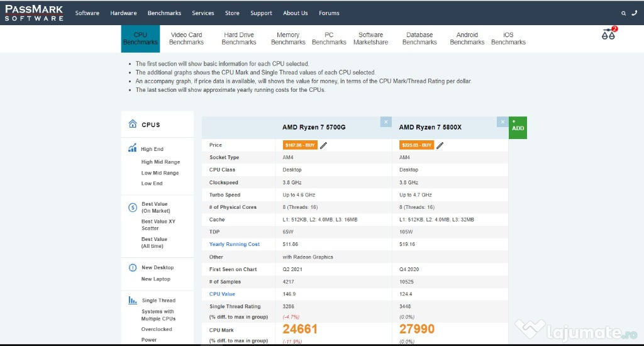
Task: Open Best Value XY Scatter link
Action: (x=158, y=225)
